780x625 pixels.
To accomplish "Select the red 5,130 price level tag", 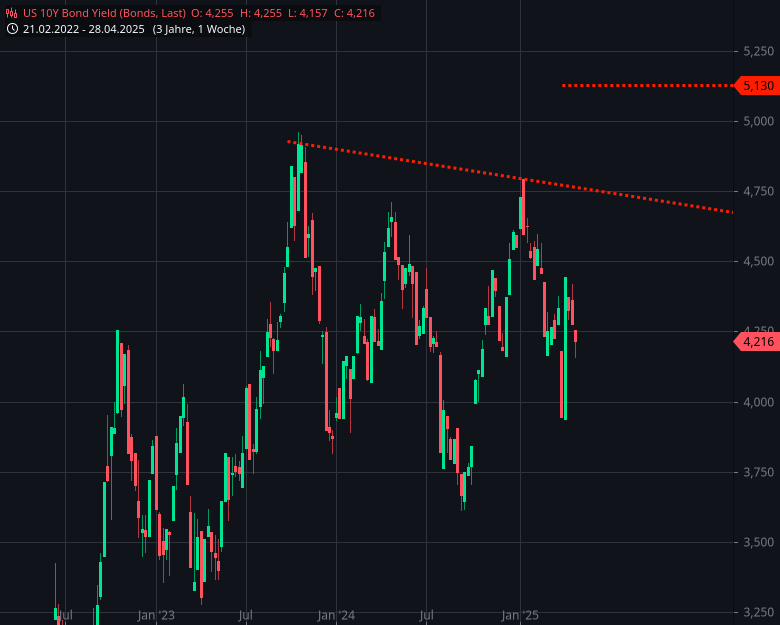I will coord(757,86).
